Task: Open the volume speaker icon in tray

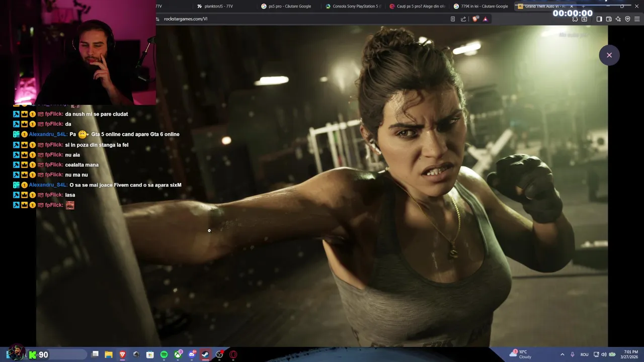Action: pyautogui.click(x=604, y=354)
